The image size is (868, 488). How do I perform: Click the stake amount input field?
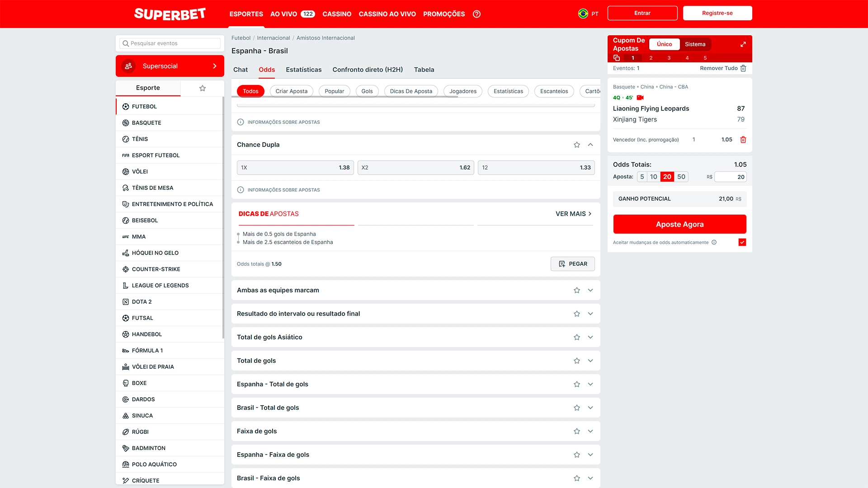click(731, 177)
